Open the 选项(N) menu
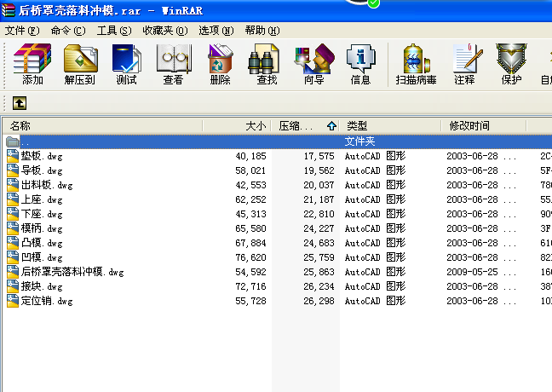This screenshot has height=392, width=552. tap(216, 31)
